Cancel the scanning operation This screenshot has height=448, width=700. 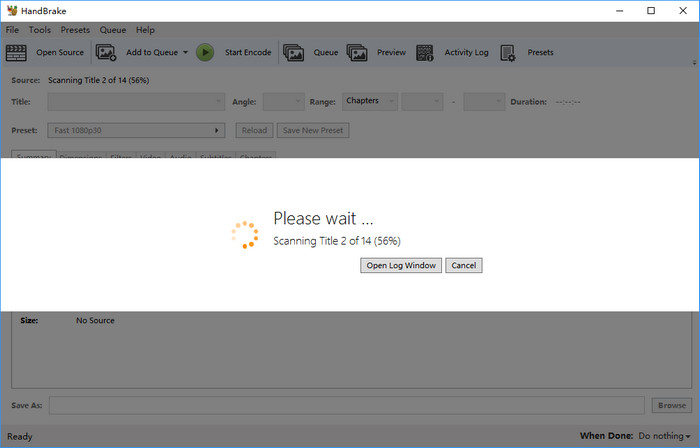[x=463, y=265]
